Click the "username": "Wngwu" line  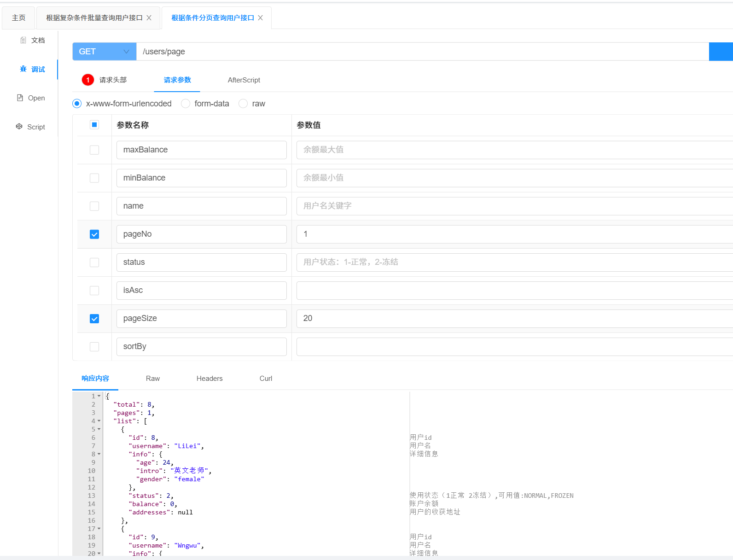tap(166, 545)
